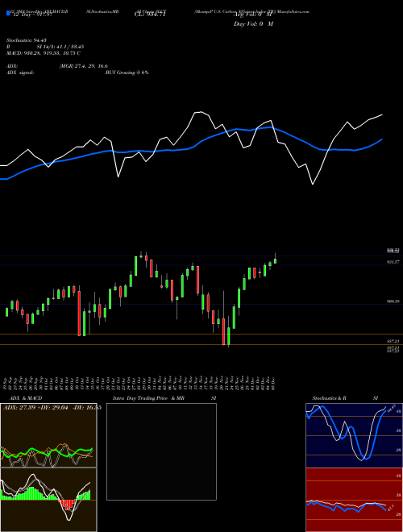
Task: Click the 'MACD: 930.28, 919.53, 10.75 C' line
Action: tap(44, 53)
